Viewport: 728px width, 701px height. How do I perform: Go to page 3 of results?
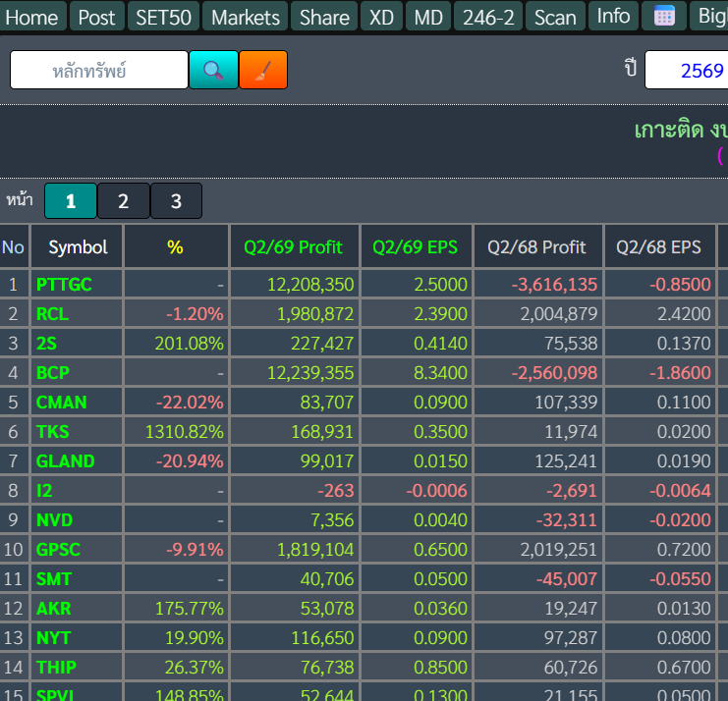(x=176, y=201)
